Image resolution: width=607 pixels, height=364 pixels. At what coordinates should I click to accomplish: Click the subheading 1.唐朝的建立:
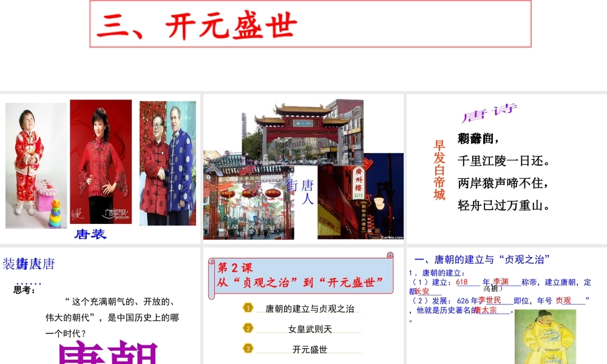click(x=436, y=273)
